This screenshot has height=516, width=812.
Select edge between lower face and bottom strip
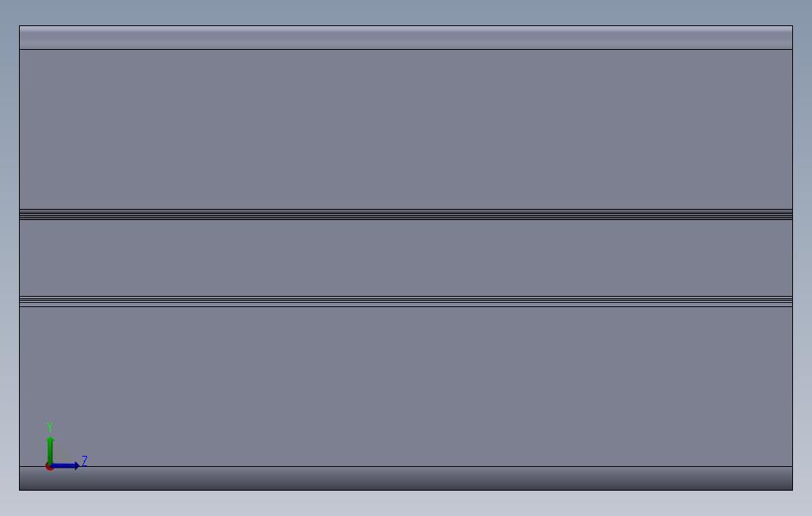(406, 466)
